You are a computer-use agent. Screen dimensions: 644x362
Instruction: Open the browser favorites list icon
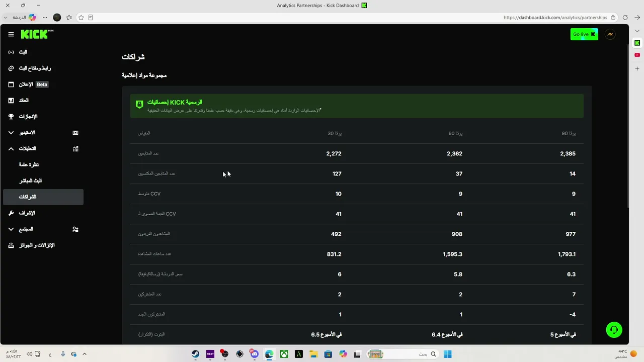69,18
